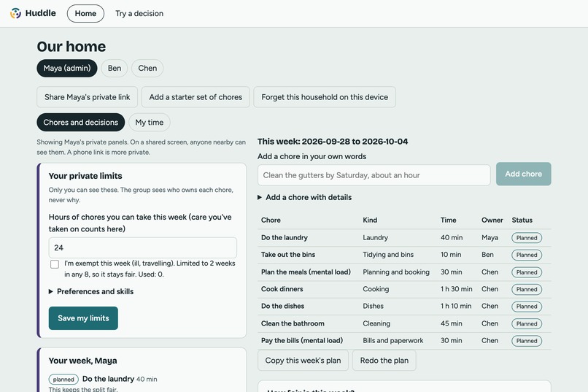
Task: Click the planned badge in Your week
Action: click(63, 380)
